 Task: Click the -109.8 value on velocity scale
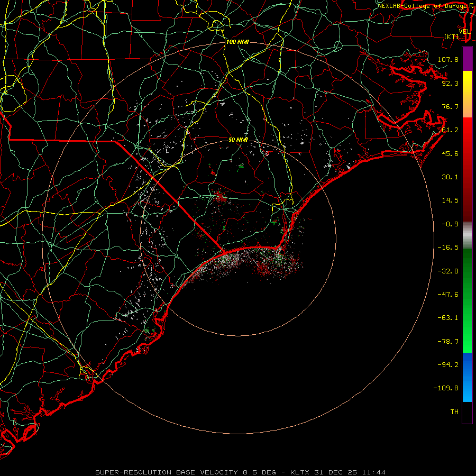coord(446,388)
